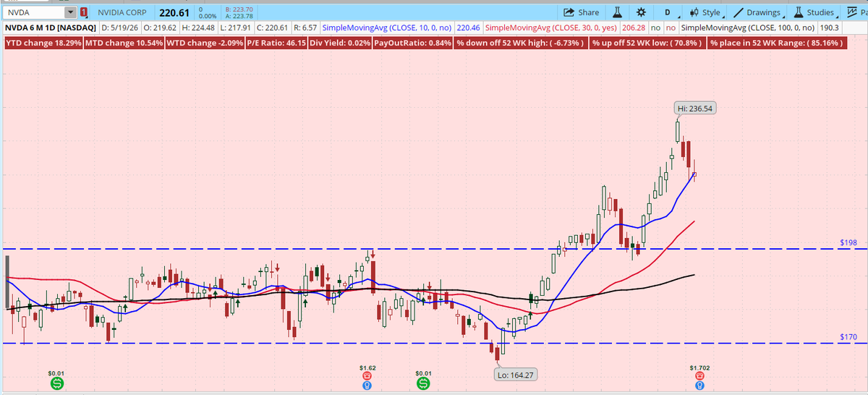Open Edit Studies flask icon beside Share
Screen dimensions: 868x395
click(x=618, y=12)
